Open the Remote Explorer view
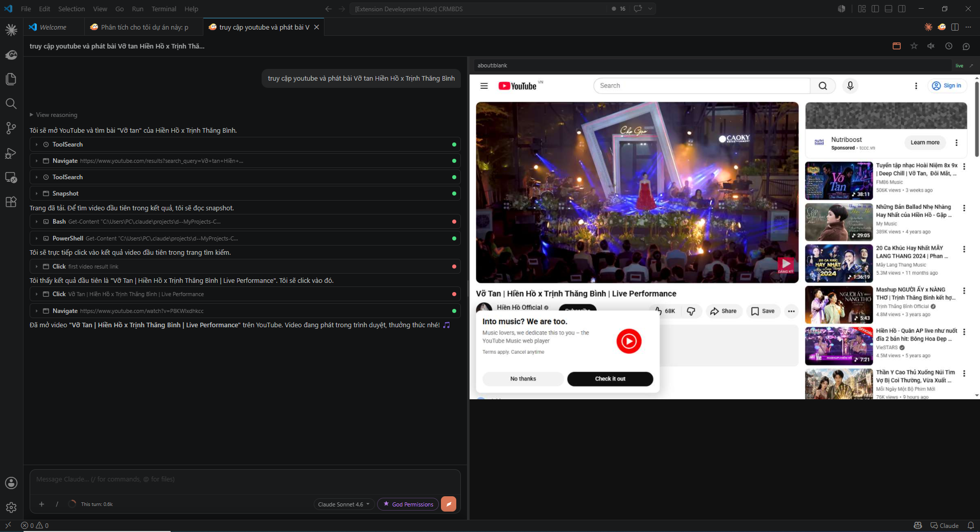 pos(11,177)
